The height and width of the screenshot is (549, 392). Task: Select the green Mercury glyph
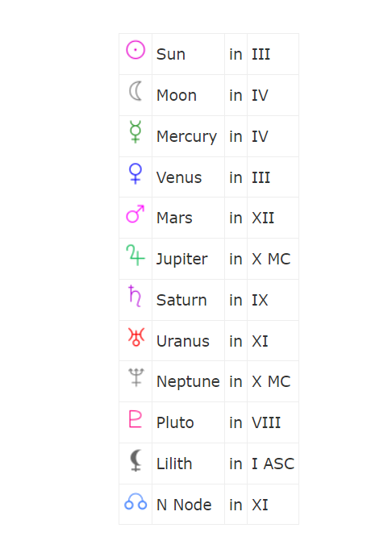[136, 132]
